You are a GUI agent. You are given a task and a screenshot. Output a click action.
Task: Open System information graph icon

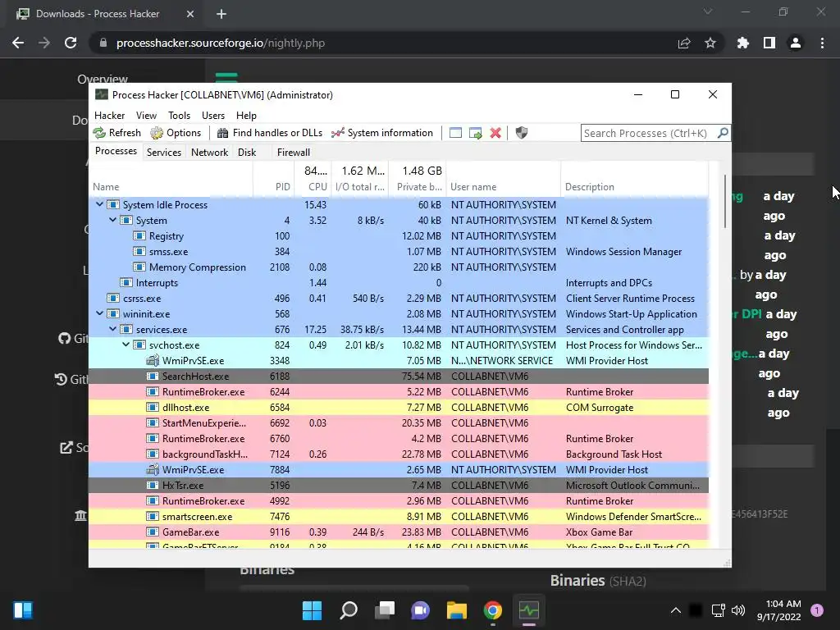(337, 133)
